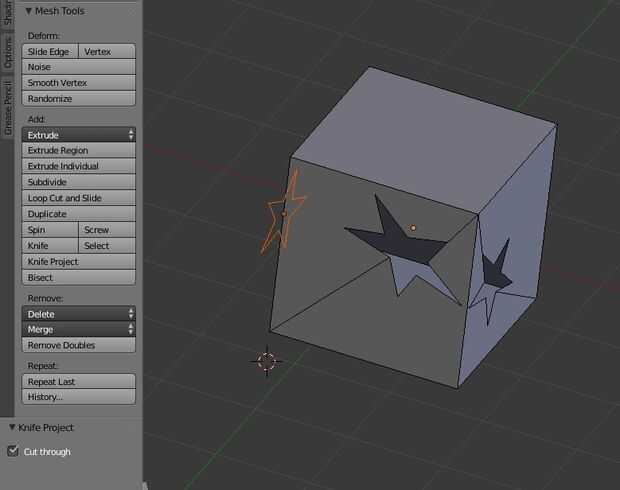Switch to the Grease Pencil tab
Image resolution: width=620 pixels, height=490 pixels.
coord(8,108)
